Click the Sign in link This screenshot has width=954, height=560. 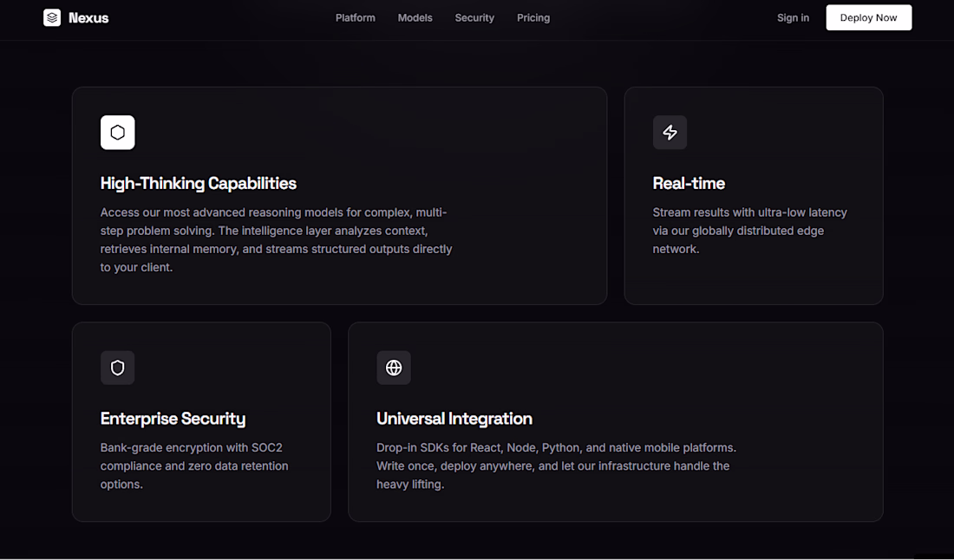(x=793, y=18)
